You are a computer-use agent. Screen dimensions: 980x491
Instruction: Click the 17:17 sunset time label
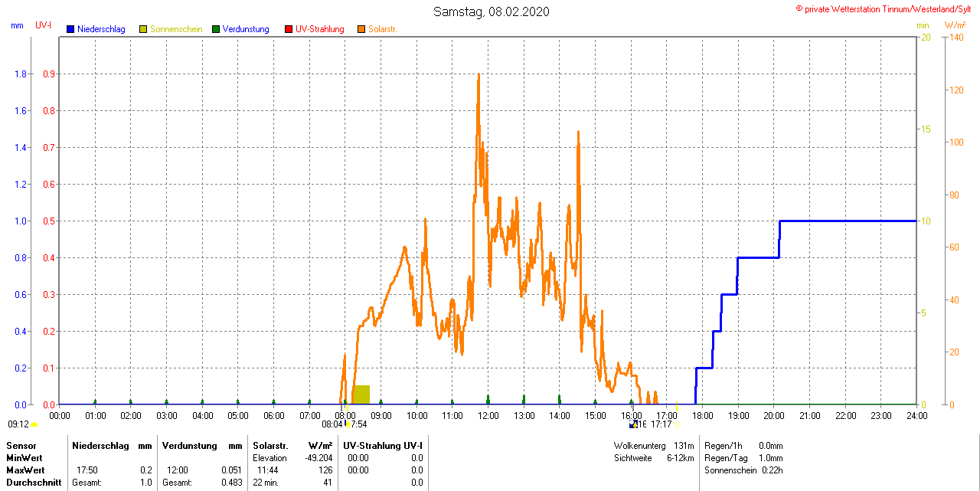click(x=661, y=424)
